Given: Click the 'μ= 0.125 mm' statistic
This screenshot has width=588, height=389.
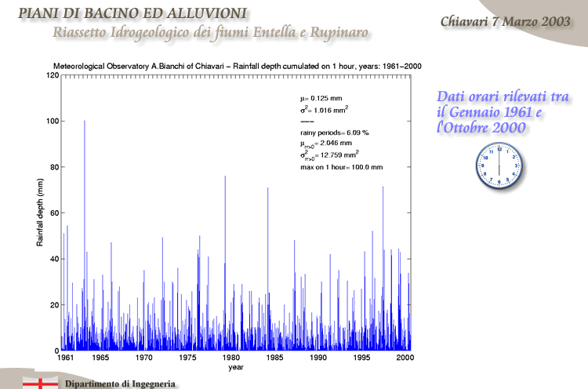Looking at the screenshot, I should click(321, 98).
